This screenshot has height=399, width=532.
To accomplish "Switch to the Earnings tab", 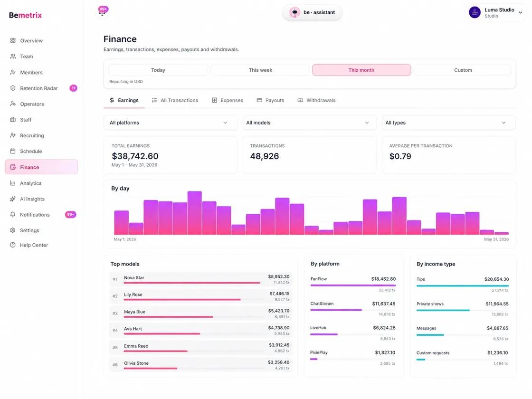I will point(124,100).
